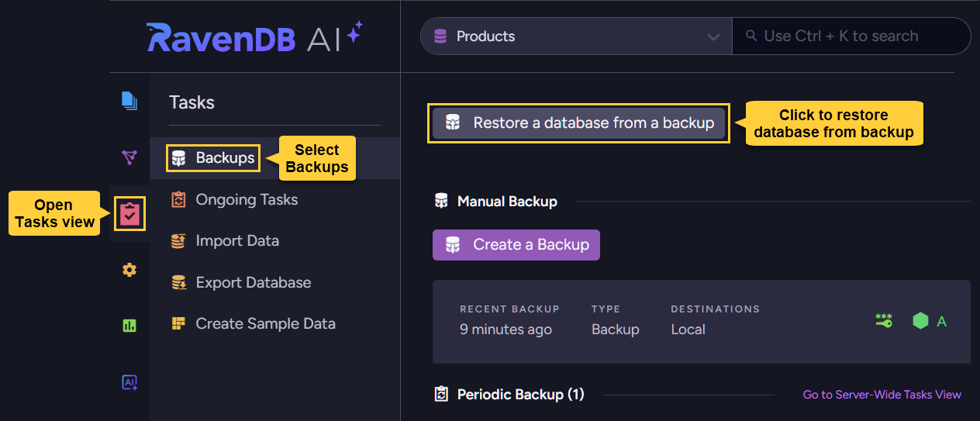This screenshot has width=980, height=421.
Task: Focus the Ctrl + K search field
Action: [851, 36]
